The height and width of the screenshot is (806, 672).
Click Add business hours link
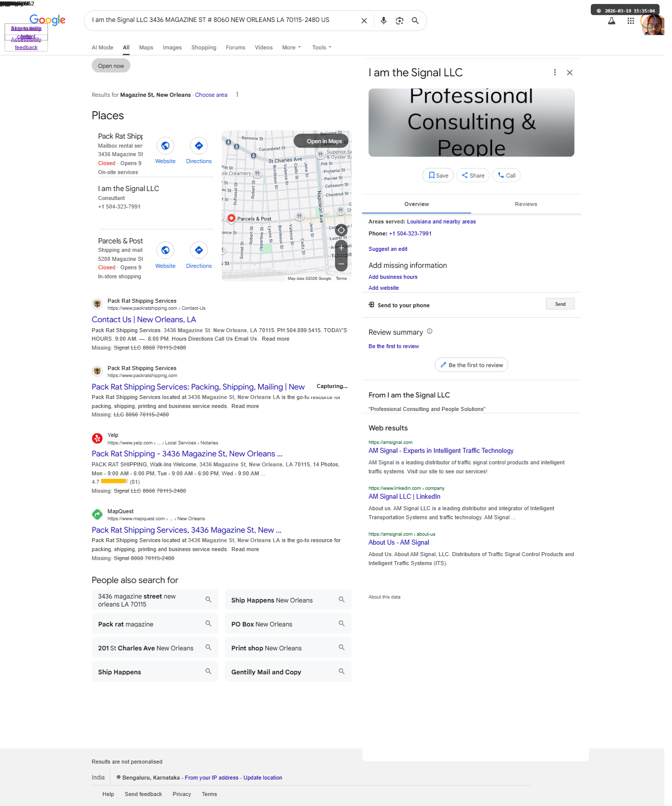point(393,277)
